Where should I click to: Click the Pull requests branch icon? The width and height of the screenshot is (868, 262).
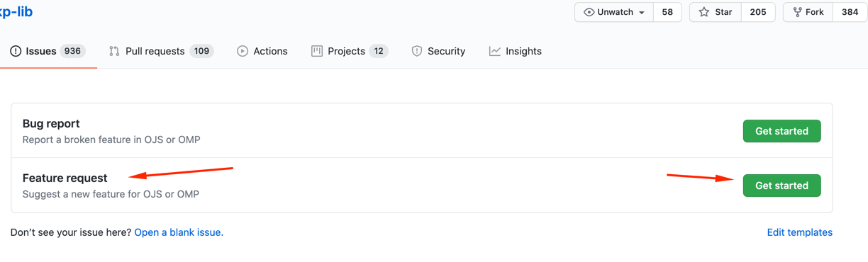114,51
